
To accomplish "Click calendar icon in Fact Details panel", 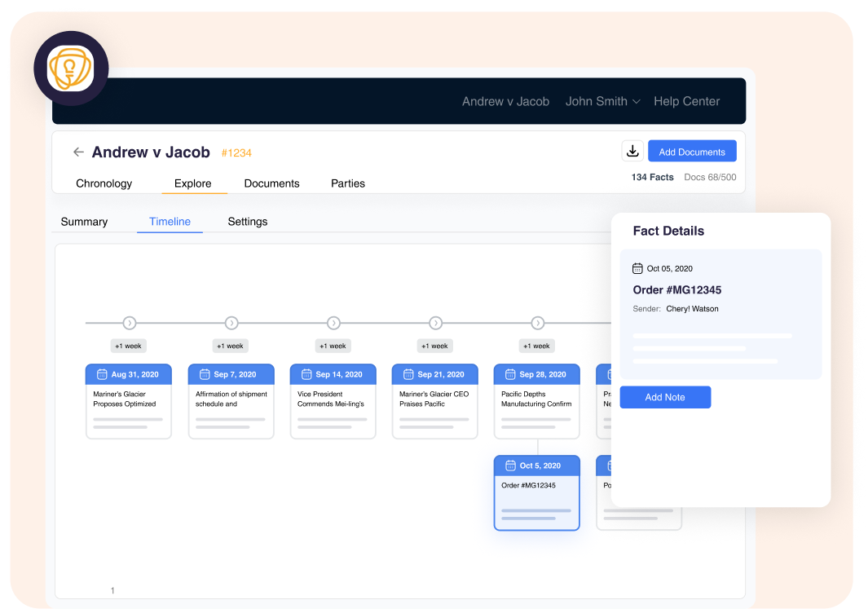I will 637,268.
